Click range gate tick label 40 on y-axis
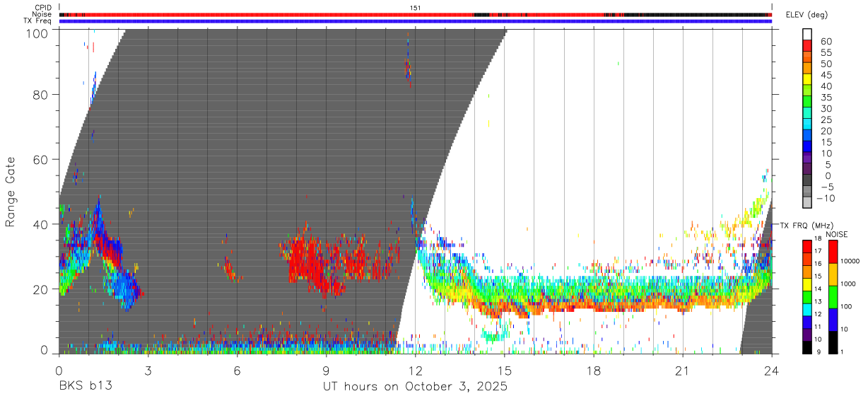The image size is (868, 401). pos(40,224)
